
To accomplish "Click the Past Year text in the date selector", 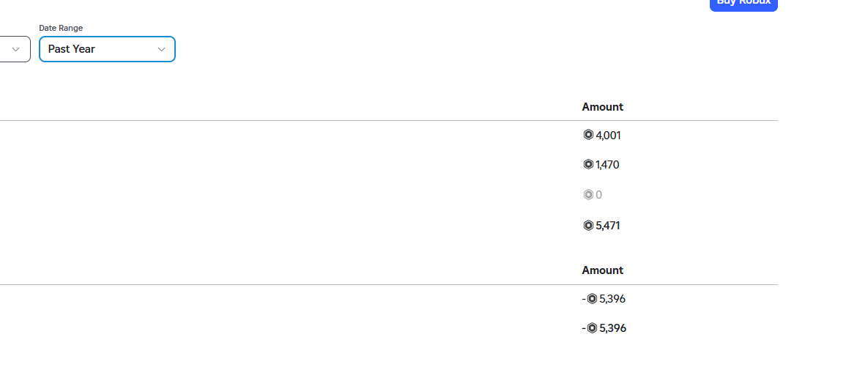I will point(71,49).
